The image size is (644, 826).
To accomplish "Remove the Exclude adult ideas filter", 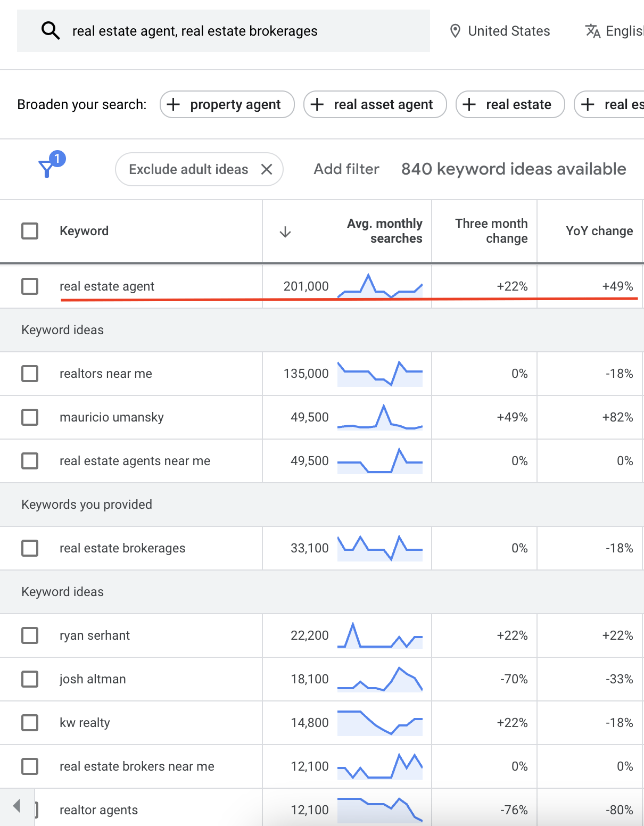I will 267,169.
